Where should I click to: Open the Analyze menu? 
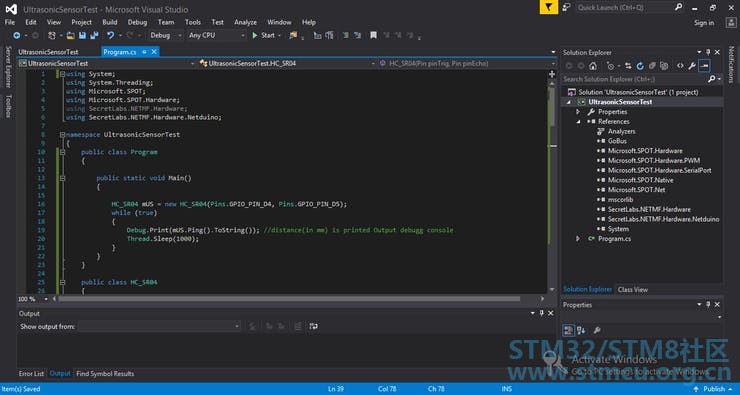pos(245,22)
